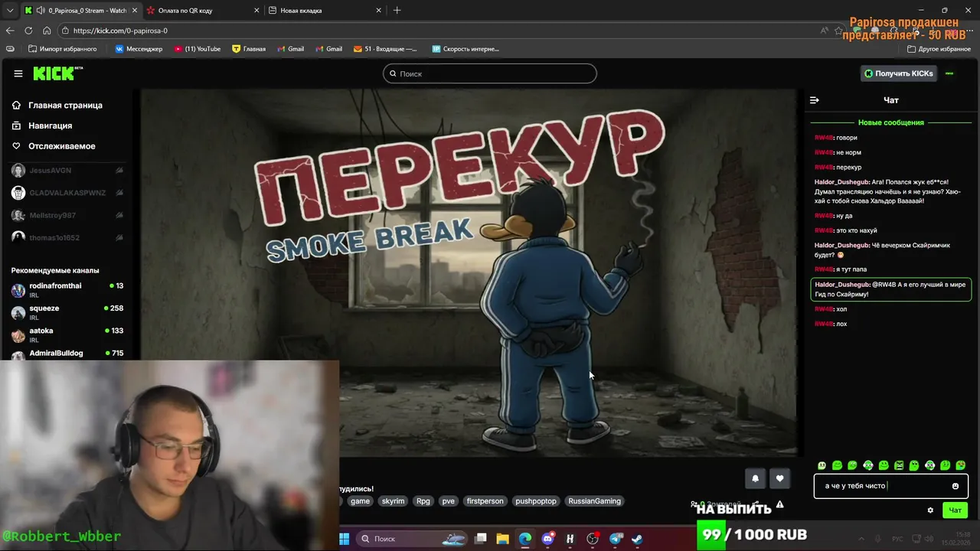Open Скорость интернета bookmark
The width and height of the screenshot is (980, 551).
point(465,49)
